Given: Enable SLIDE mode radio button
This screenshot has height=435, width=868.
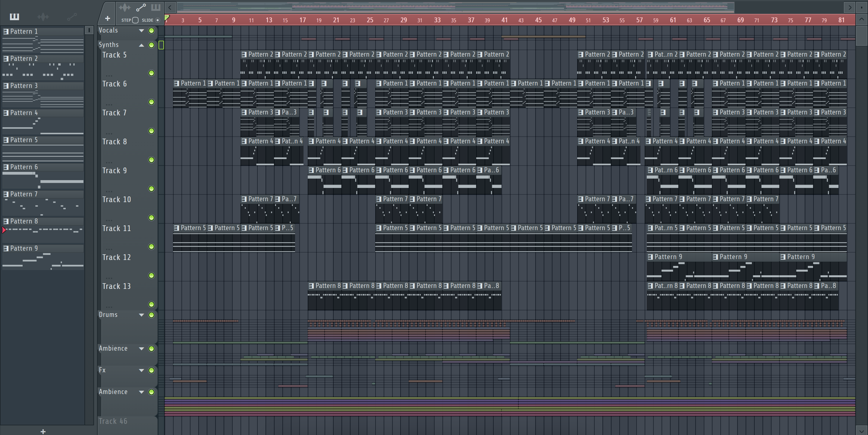Looking at the screenshot, I should (x=157, y=20).
